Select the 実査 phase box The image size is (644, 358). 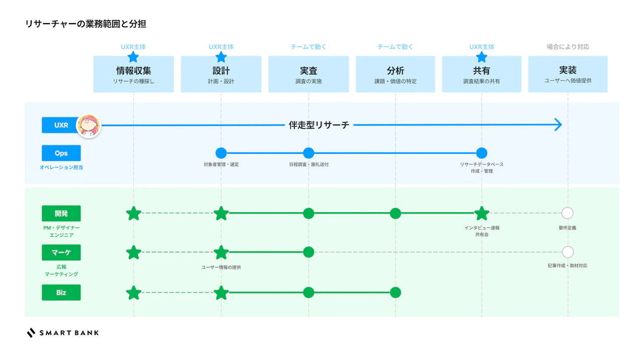308,74
